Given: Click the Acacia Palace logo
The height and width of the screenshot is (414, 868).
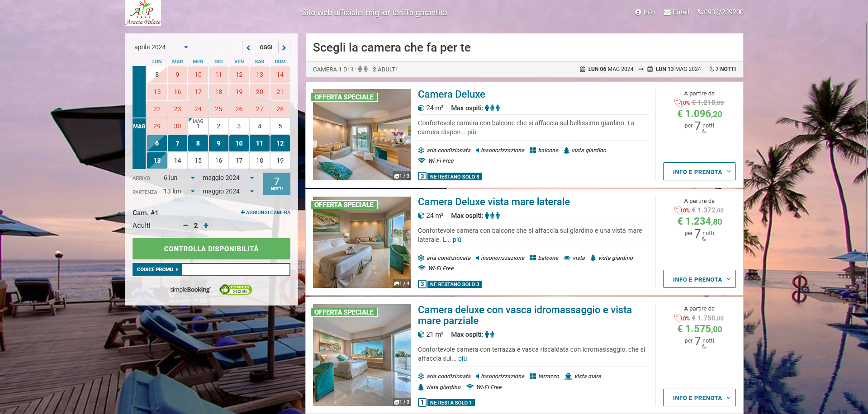Looking at the screenshot, I should point(143,13).
